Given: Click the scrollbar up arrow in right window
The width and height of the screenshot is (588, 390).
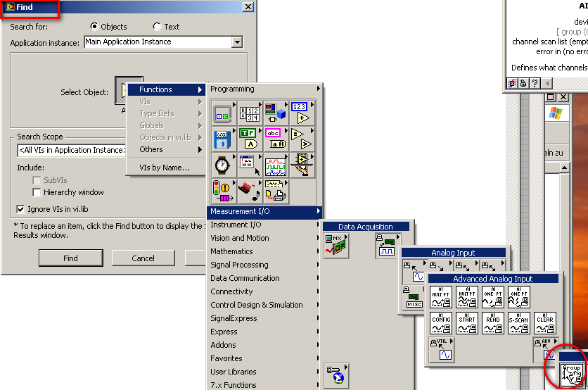Looking at the screenshot, I should pyautogui.click(x=564, y=168).
